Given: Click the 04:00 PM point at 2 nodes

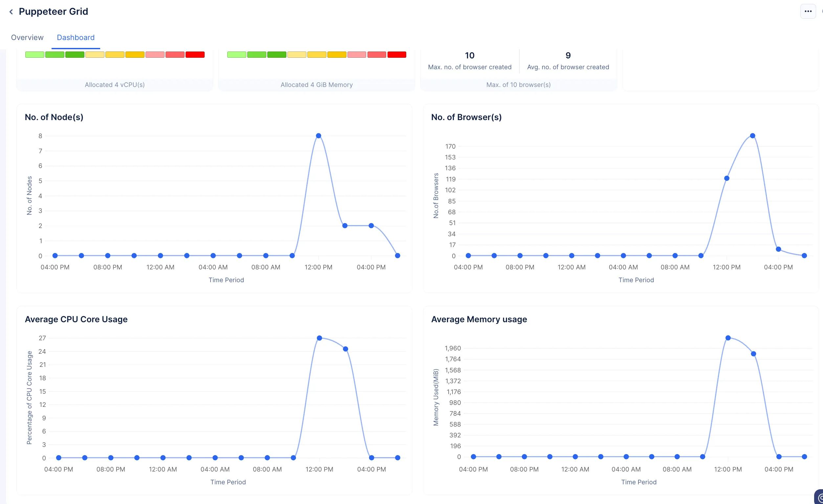Looking at the screenshot, I should point(371,226).
